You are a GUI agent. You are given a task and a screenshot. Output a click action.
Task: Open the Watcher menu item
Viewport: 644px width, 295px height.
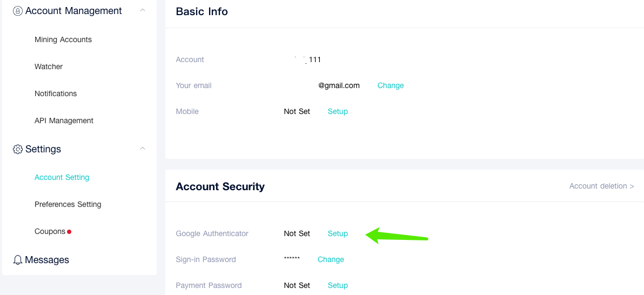pyautogui.click(x=49, y=66)
